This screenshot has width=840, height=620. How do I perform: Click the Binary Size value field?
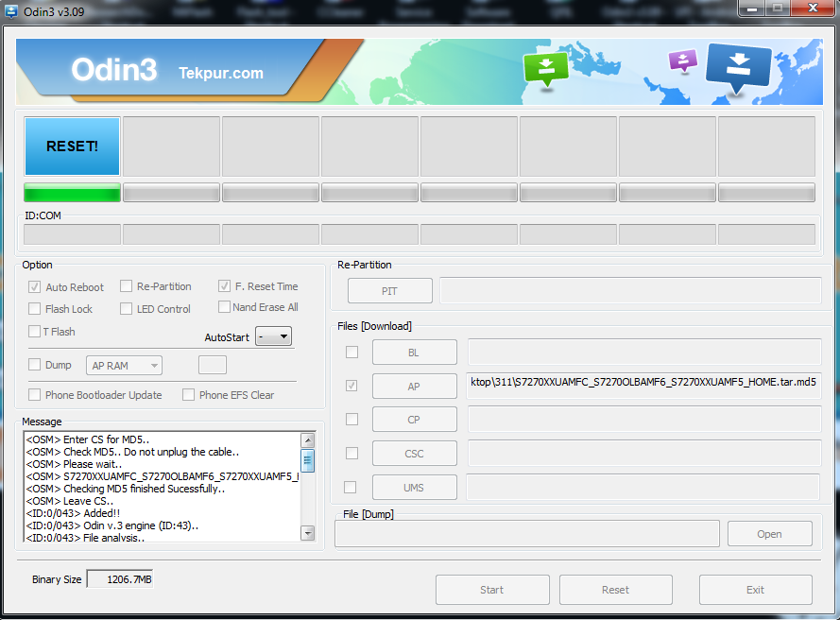pos(120,579)
